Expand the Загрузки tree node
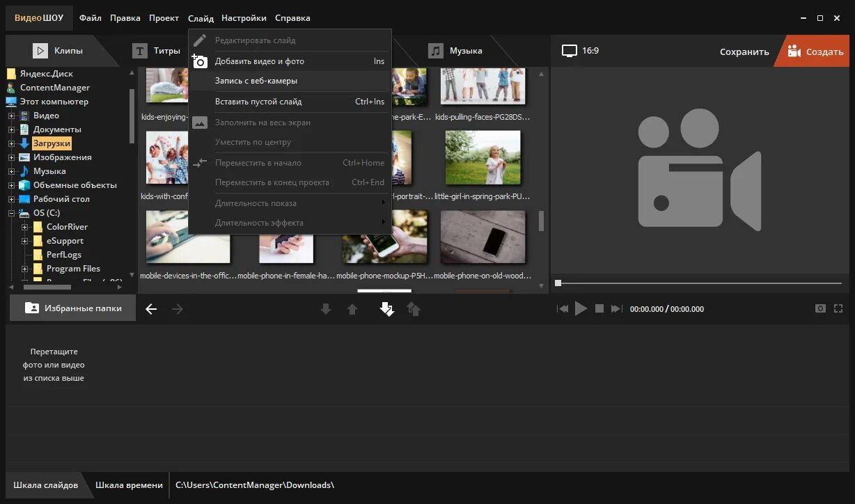The width and height of the screenshot is (855, 504). [12, 143]
